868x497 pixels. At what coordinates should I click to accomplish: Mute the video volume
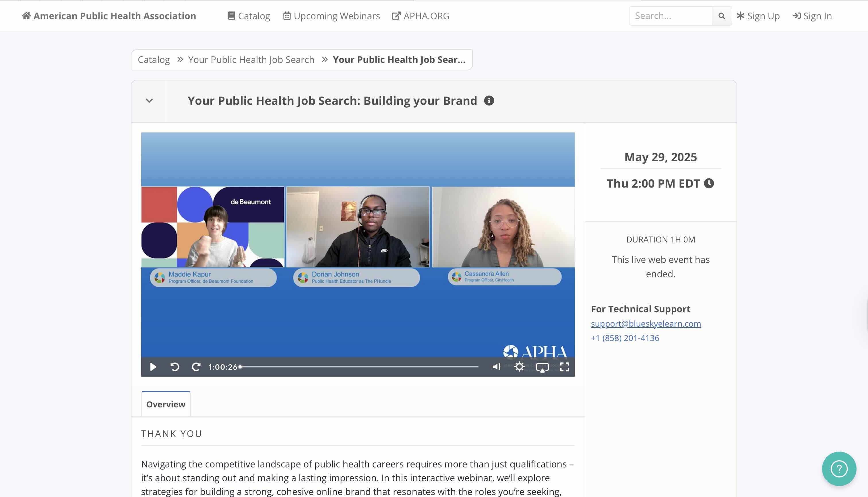[x=496, y=367]
